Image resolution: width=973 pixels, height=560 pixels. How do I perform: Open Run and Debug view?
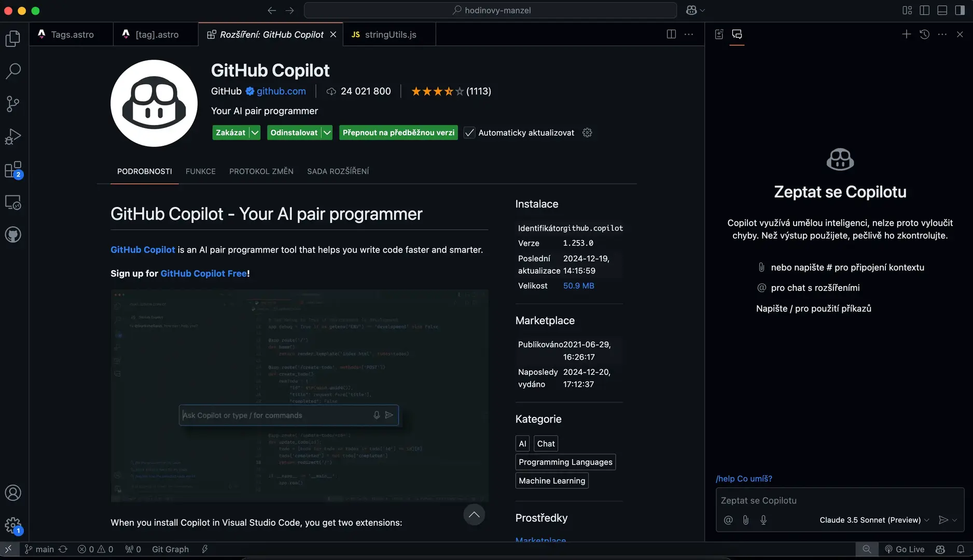coord(13,136)
